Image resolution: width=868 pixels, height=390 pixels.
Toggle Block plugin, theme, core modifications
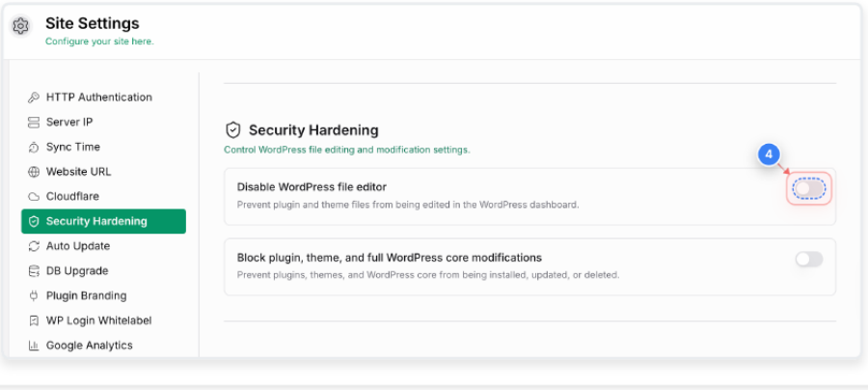809,259
